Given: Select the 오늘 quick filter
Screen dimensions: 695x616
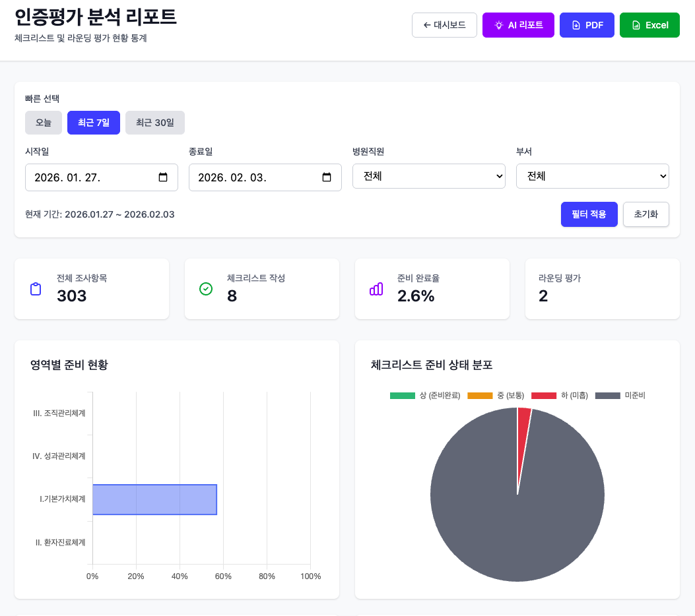Looking at the screenshot, I should coord(43,123).
